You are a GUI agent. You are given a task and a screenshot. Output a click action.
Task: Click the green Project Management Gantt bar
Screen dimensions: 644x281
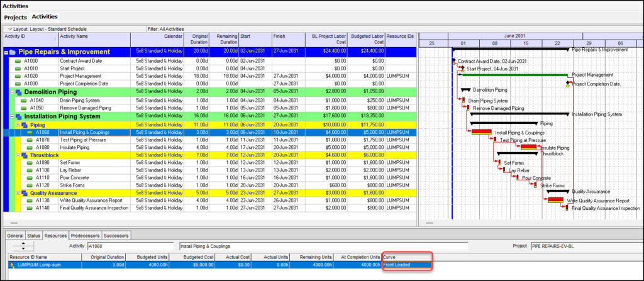pos(515,75)
